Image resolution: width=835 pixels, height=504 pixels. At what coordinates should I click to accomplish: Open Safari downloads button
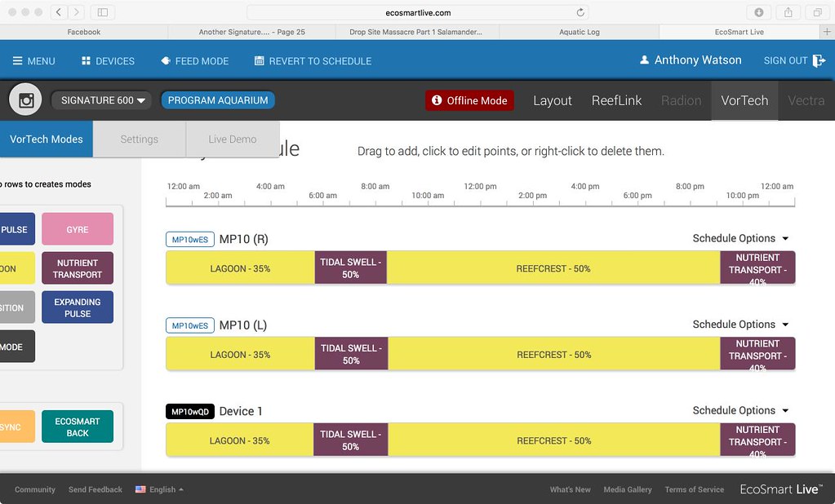point(759,12)
